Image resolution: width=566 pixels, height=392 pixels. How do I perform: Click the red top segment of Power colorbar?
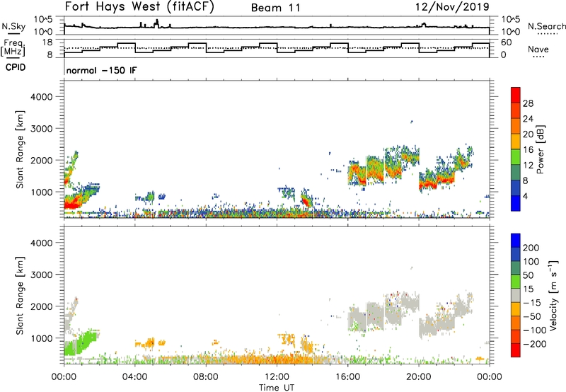point(516,95)
